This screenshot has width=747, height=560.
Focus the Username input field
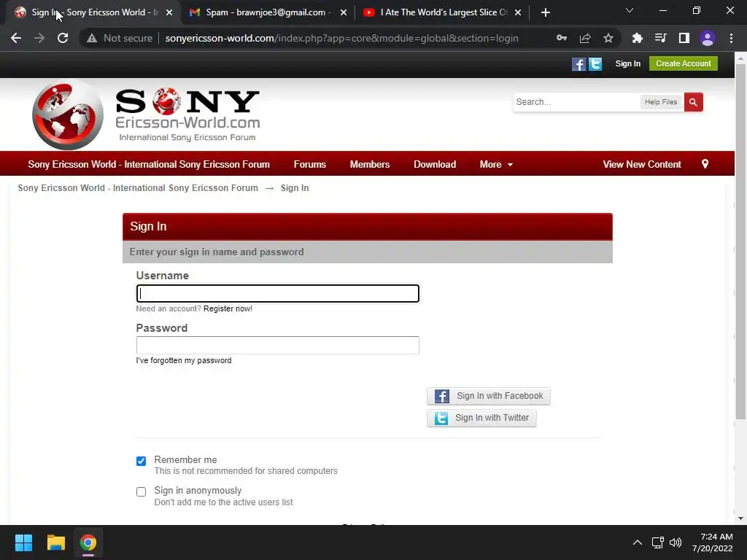278,293
